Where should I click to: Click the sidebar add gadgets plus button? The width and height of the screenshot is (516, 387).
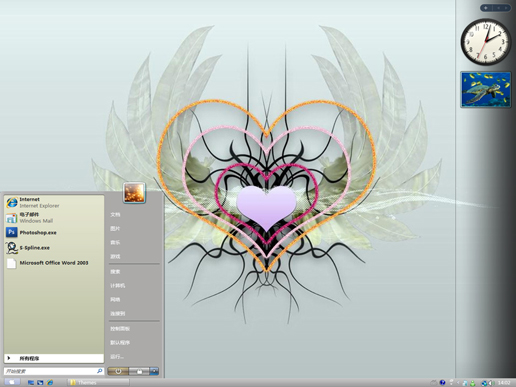point(486,8)
